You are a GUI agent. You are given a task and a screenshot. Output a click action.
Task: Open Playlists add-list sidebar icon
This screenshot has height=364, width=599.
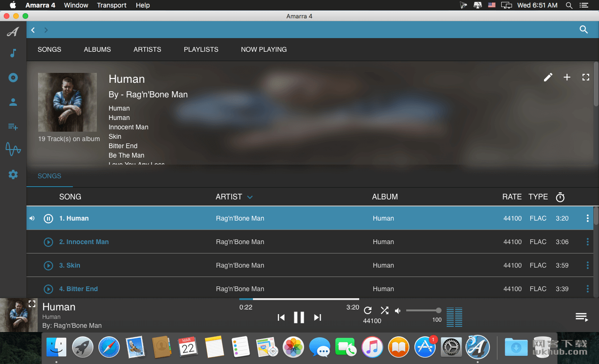click(x=13, y=127)
